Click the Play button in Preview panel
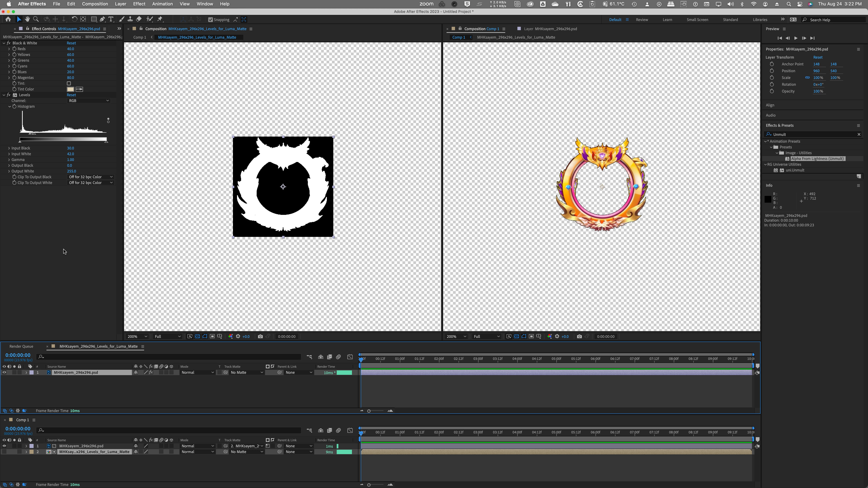The image size is (868, 488). [796, 38]
